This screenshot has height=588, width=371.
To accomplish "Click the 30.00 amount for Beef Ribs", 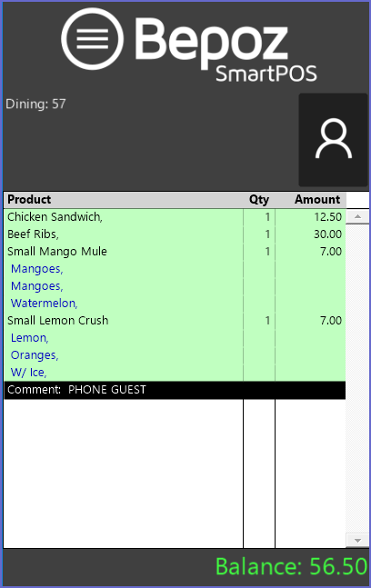I will click(327, 234).
